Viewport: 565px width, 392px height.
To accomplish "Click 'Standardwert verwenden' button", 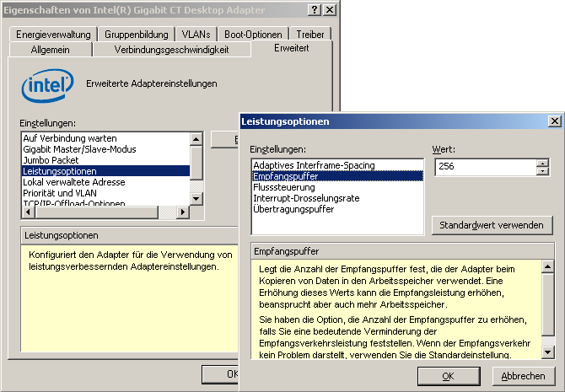I will [492, 225].
